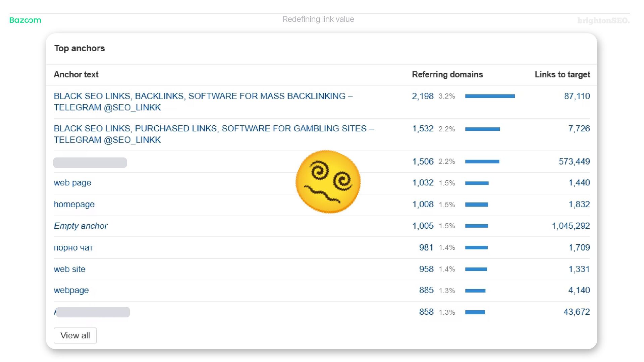This screenshot has width=644, height=362.
Task: Click the 2,198 referring domains count
Action: pyautogui.click(x=423, y=96)
